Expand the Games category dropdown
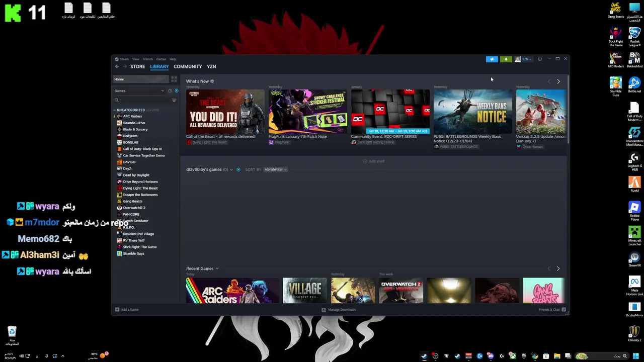 [x=139, y=91]
